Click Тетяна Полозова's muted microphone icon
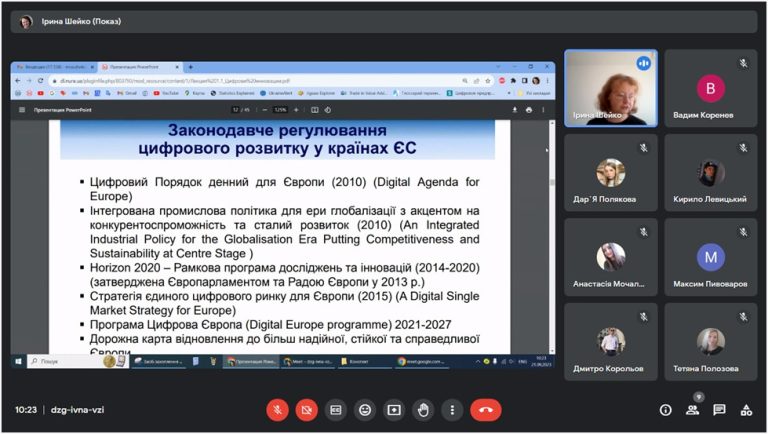The width and height of the screenshot is (768, 434). click(744, 317)
